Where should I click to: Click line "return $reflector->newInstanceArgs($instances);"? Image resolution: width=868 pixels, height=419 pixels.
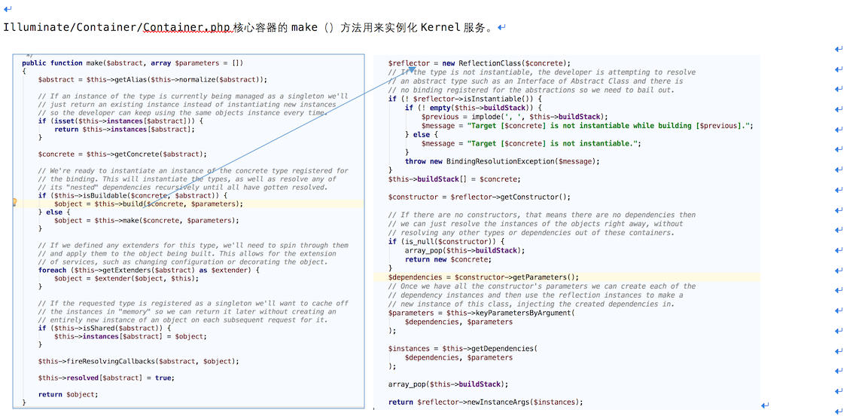pos(486,402)
